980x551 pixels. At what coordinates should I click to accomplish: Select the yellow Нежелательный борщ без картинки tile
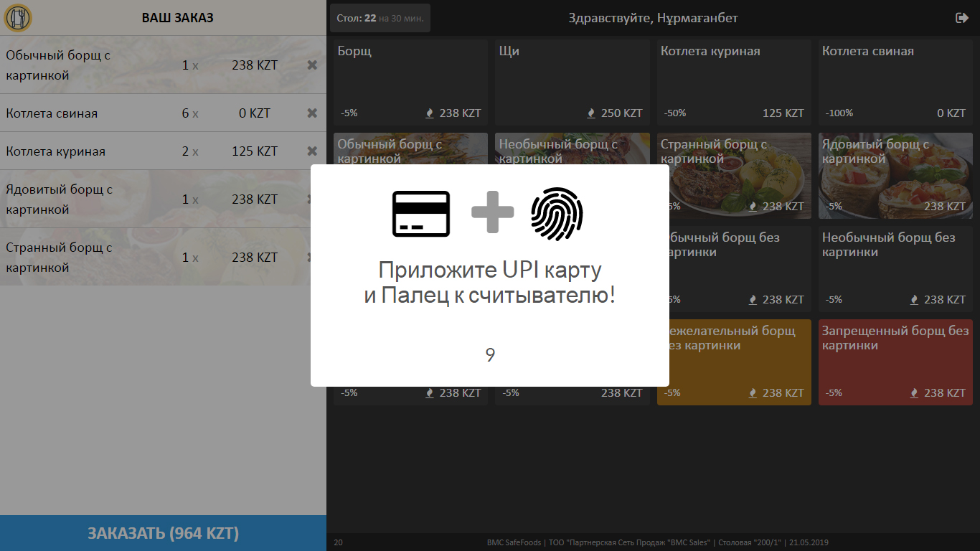click(x=733, y=362)
